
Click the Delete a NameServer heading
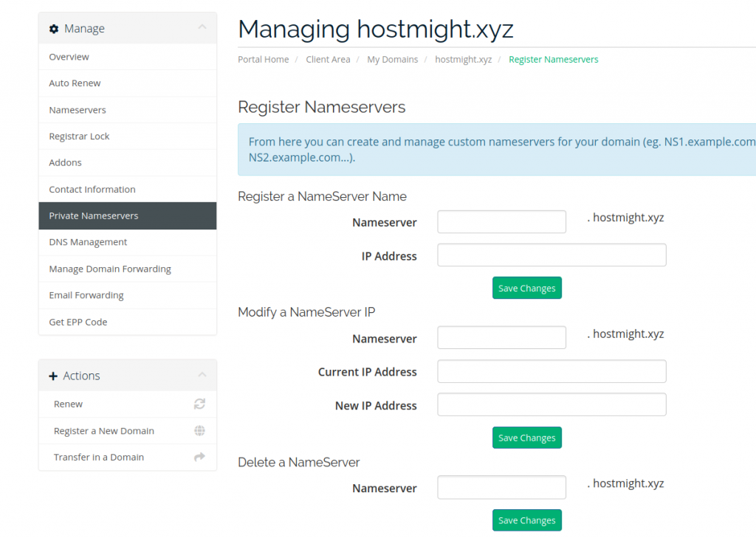point(299,462)
